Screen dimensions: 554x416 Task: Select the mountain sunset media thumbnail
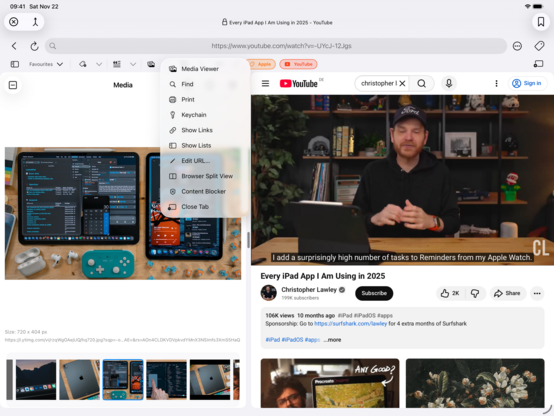[x=36, y=380]
